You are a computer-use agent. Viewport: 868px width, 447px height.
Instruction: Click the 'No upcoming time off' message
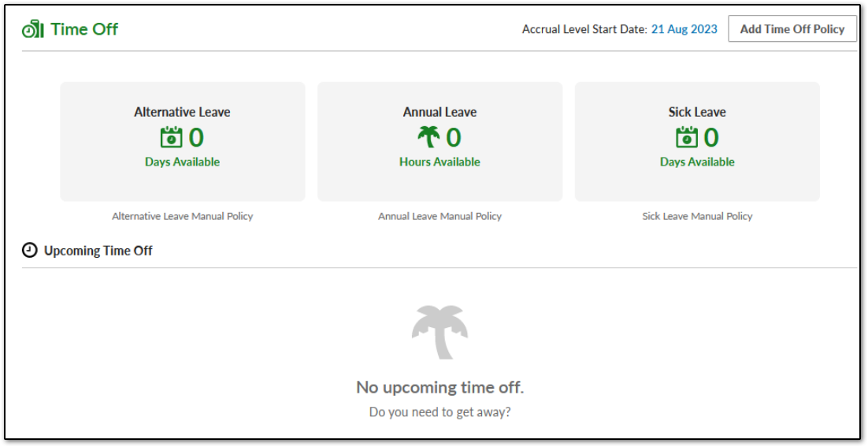[440, 386]
